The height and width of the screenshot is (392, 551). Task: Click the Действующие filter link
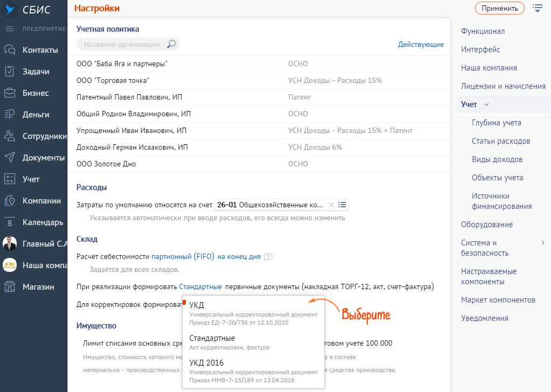point(421,44)
